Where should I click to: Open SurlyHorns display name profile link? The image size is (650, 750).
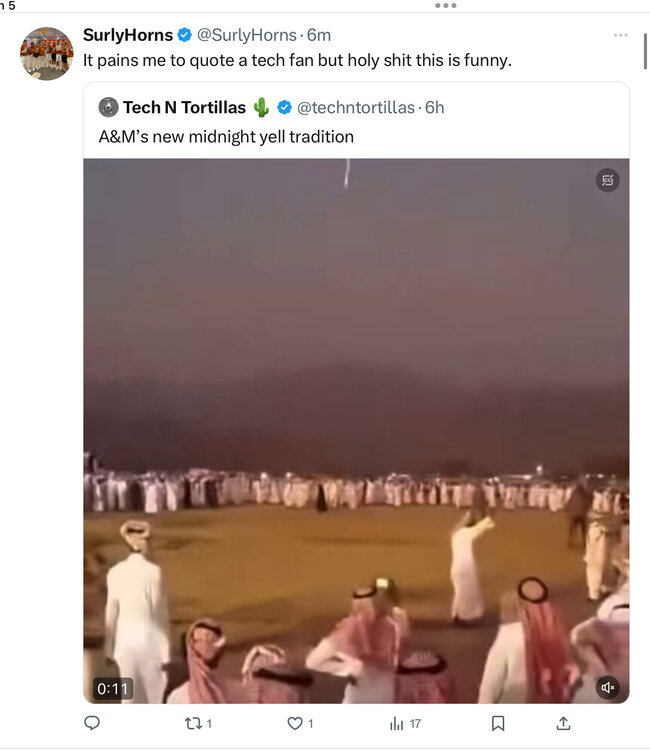pyautogui.click(x=127, y=35)
